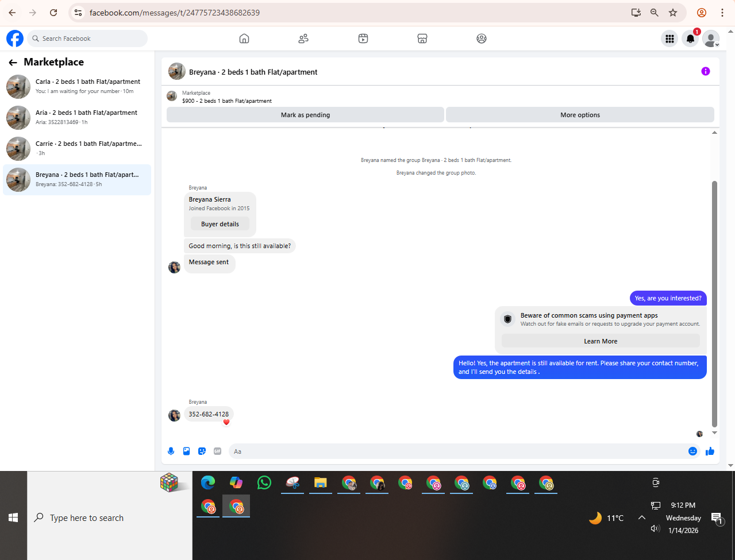Click the taskbar volume speaker icon

[x=655, y=528]
